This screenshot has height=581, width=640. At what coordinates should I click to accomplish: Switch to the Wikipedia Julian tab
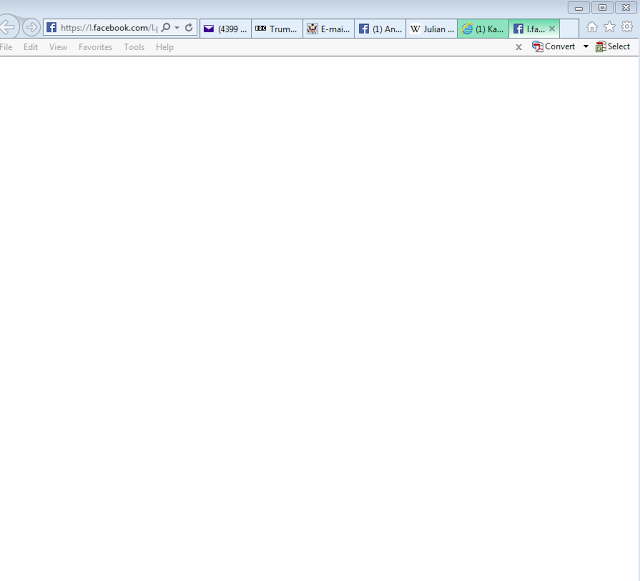[x=431, y=29]
